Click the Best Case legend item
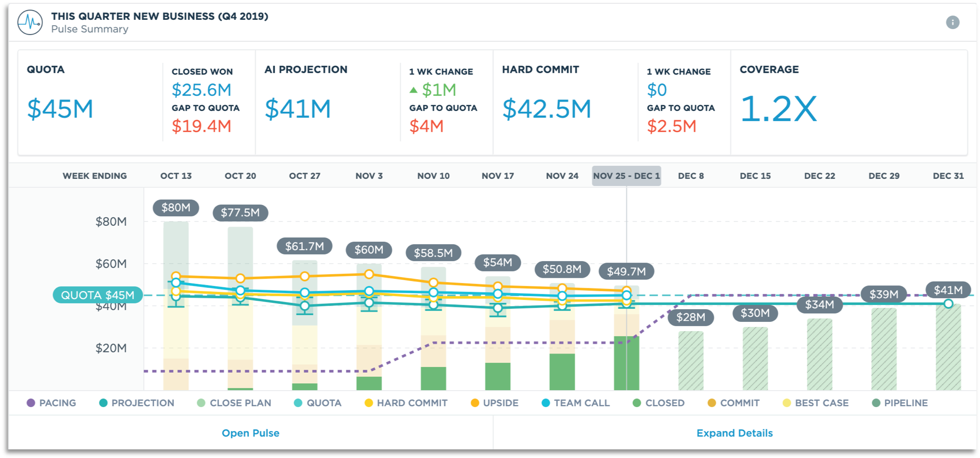980x458 pixels. point(816,403)
